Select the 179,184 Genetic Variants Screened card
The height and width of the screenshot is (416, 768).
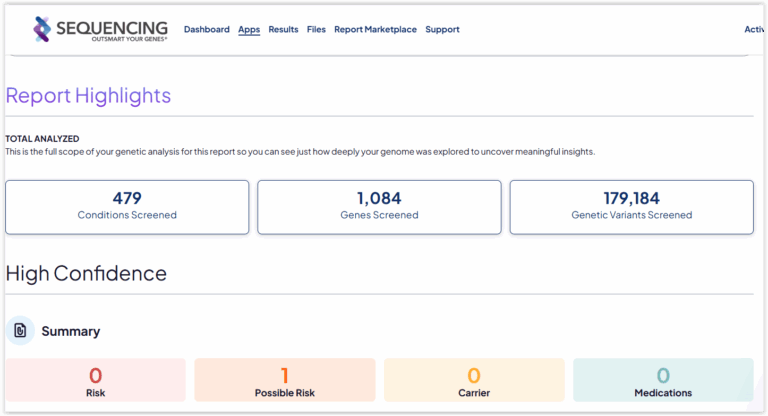631,207
